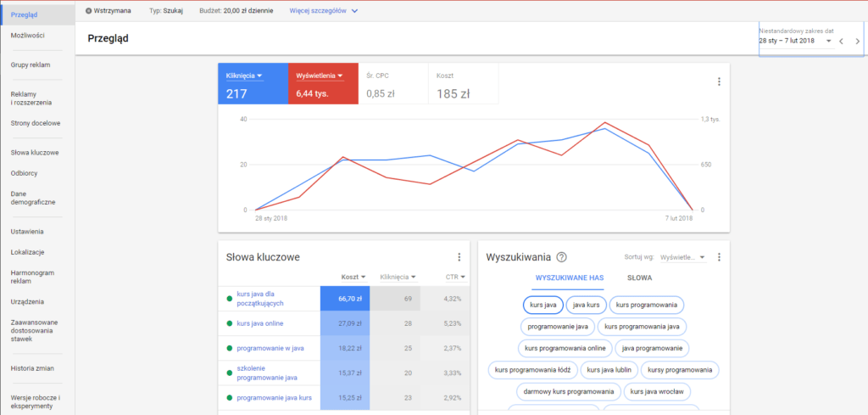Select the kurs java lublin chip
This screenshot has height=415, width=868.
pyautogui.click(x=609, y=369)
